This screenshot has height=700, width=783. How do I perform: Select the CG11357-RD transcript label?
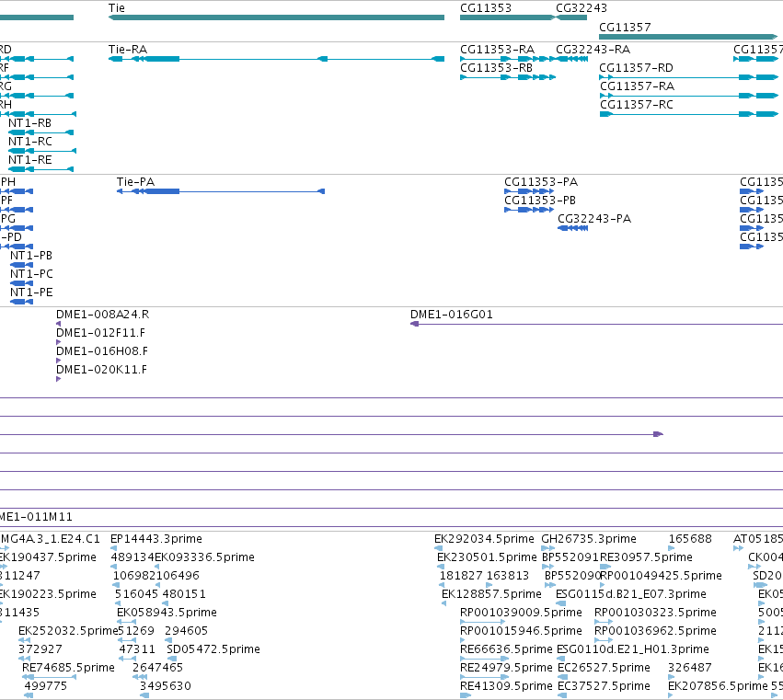tap(636, 68)
